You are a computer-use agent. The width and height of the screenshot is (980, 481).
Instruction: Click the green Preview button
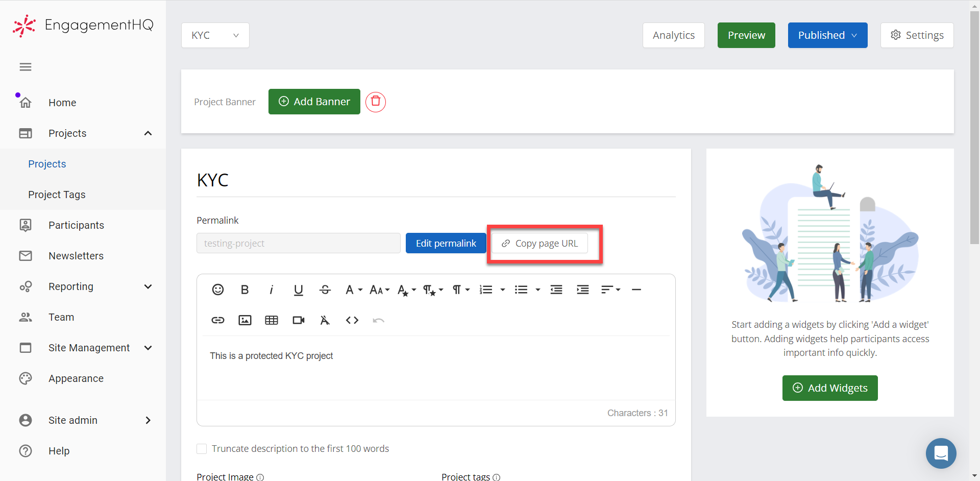click(746, 35)
